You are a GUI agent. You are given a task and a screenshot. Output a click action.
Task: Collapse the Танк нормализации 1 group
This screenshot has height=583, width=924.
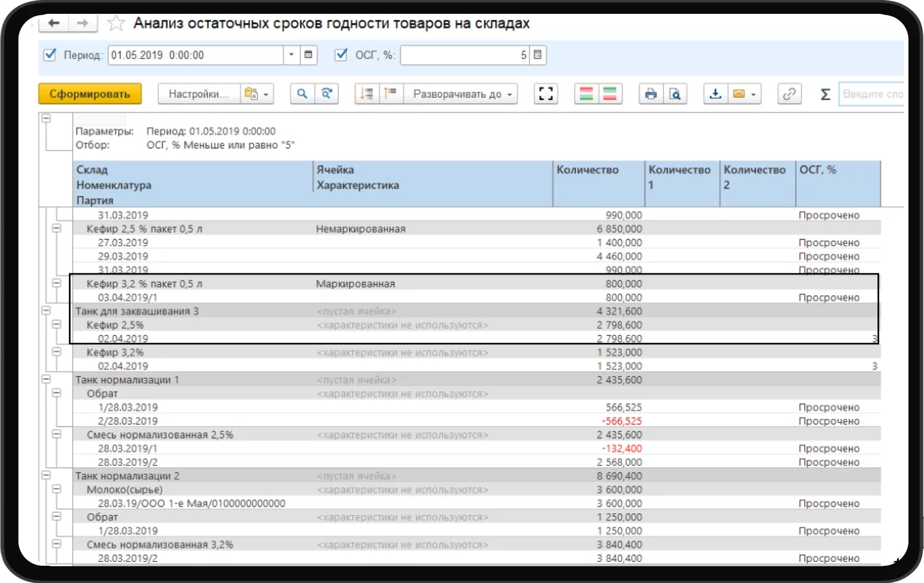click(x=46, y=379)
